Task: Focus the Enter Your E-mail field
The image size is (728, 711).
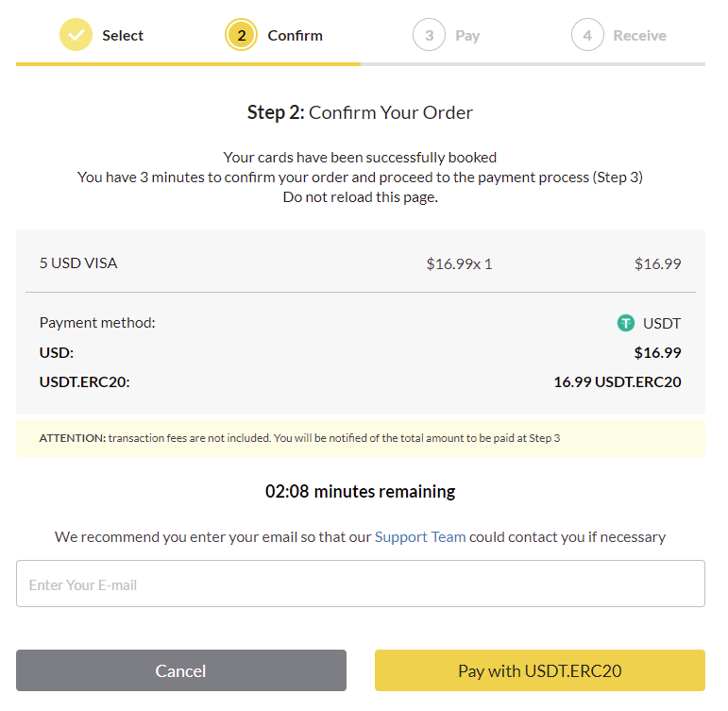Action: 361,584
